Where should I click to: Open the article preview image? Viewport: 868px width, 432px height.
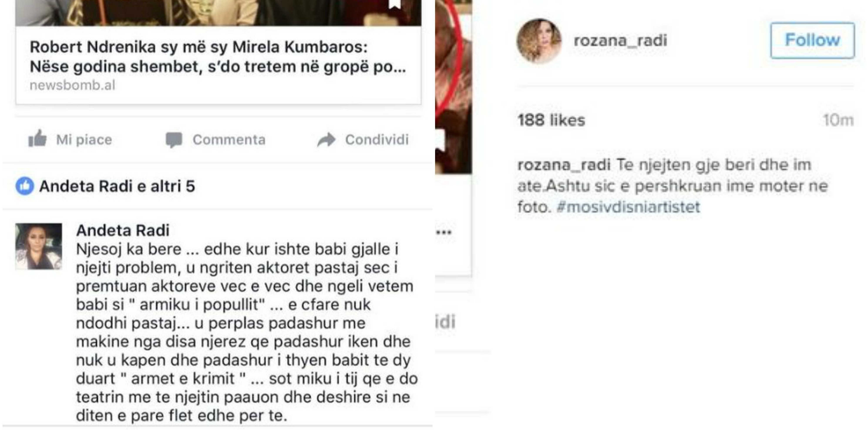(x=218, y=13)
